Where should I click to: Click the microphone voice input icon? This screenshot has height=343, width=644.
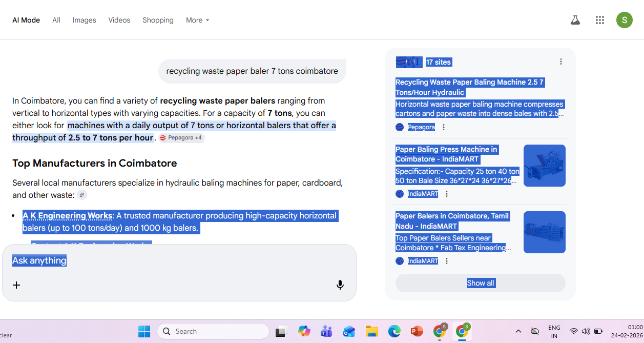(x=340, y=285)
